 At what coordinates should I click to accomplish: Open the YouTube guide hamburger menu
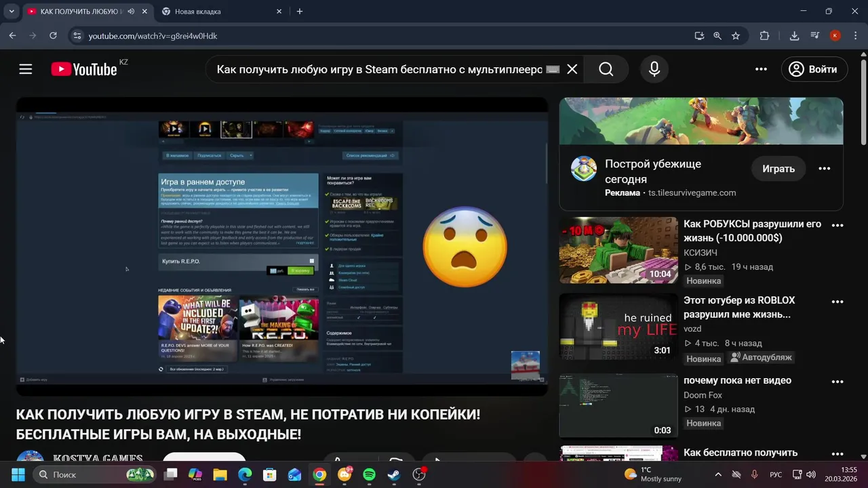tap(26, 69)
